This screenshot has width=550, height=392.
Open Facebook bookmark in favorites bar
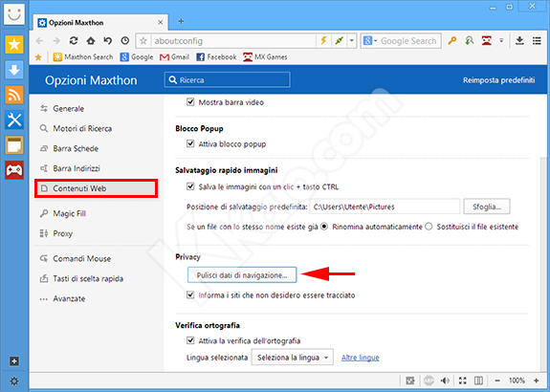pyautogui.click(x=216, y=56)
